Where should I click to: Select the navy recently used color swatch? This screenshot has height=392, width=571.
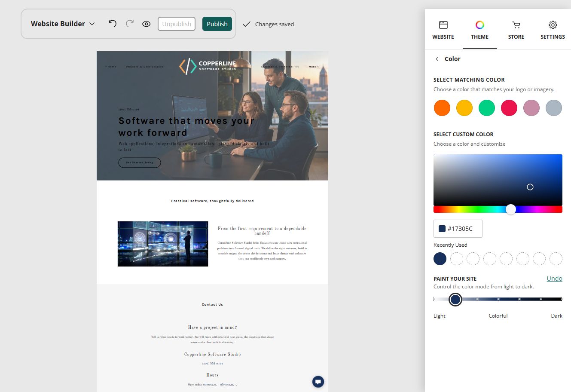point(440,259)
